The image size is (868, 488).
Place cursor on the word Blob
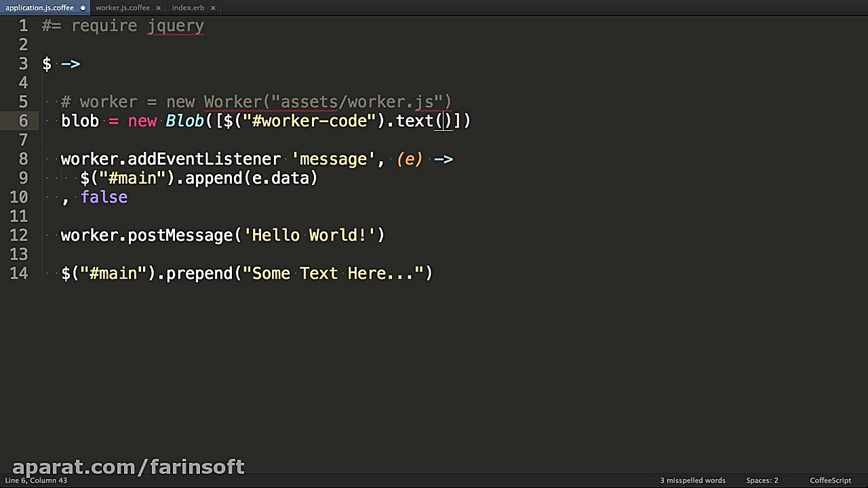184,121
